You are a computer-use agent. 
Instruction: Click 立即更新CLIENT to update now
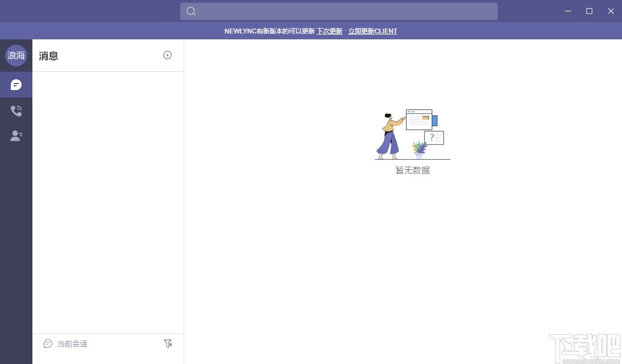(x=373, y=31)
